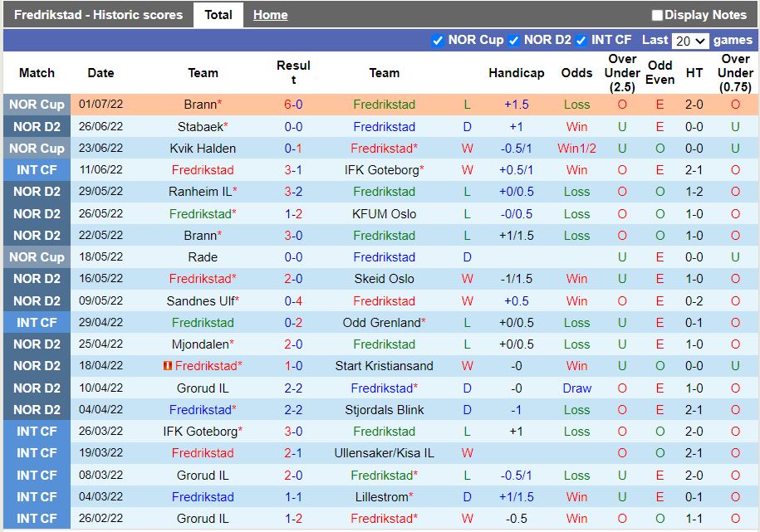Click the Odd Grenland team link

[x=381, y=323]
